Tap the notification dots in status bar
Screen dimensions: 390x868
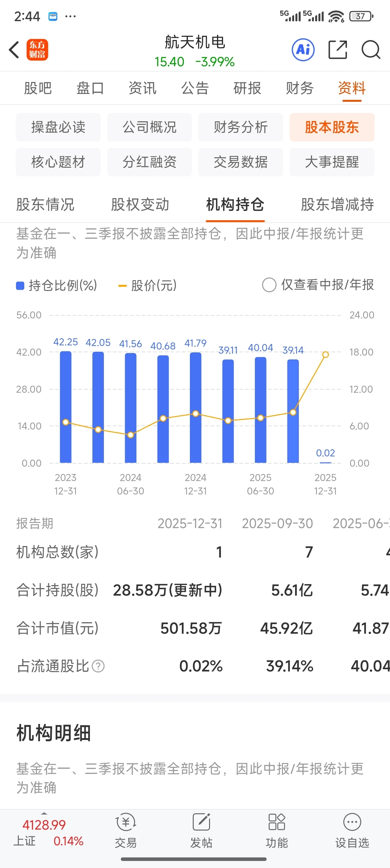click(x=70, y=16)
